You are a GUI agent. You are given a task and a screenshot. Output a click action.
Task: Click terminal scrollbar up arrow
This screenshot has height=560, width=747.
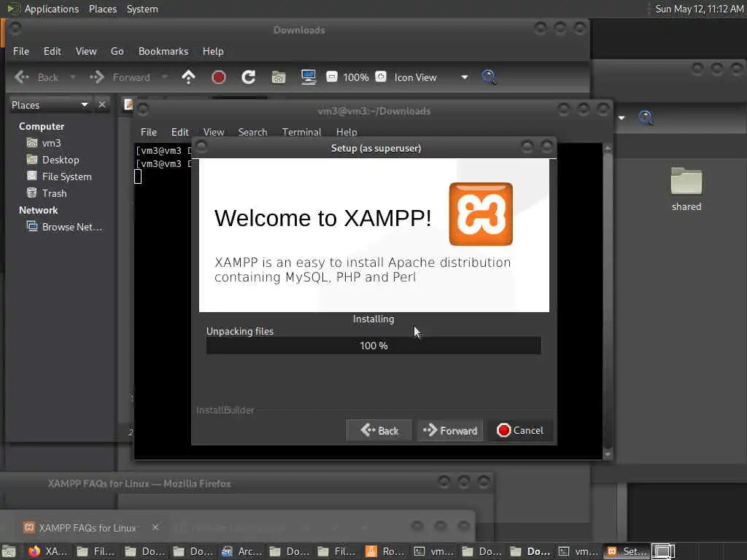click(x=608, y=149)
